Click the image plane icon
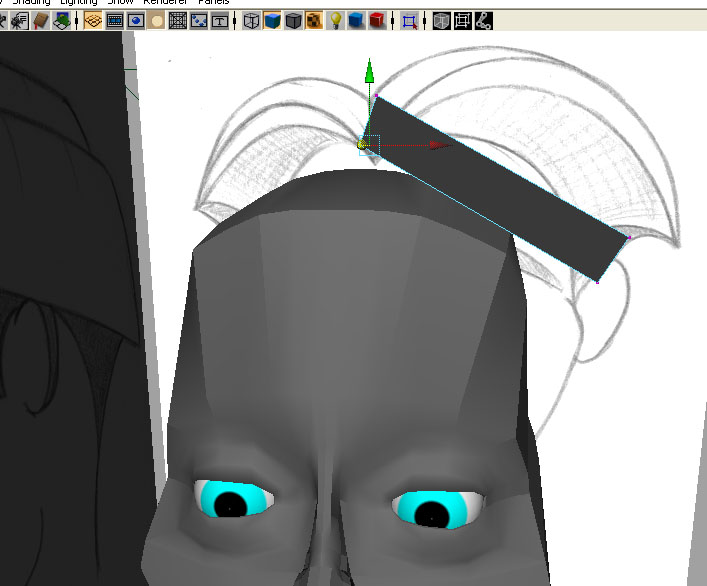Image resolution: width=707 pixels, height=586 pixels. click(x=62, y=21)
